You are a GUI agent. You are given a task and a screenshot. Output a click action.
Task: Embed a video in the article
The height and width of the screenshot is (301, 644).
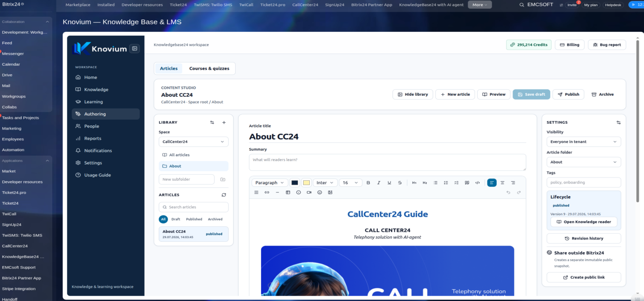tap(309, 193)
